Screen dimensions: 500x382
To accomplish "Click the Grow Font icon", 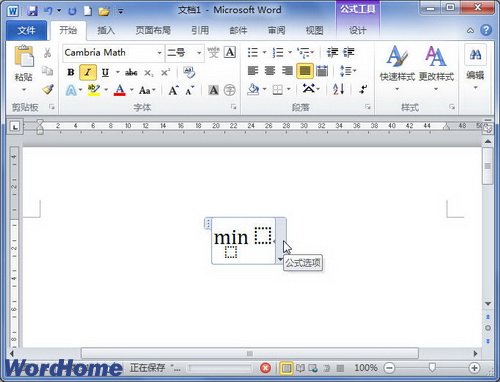I will pos(173,90).
